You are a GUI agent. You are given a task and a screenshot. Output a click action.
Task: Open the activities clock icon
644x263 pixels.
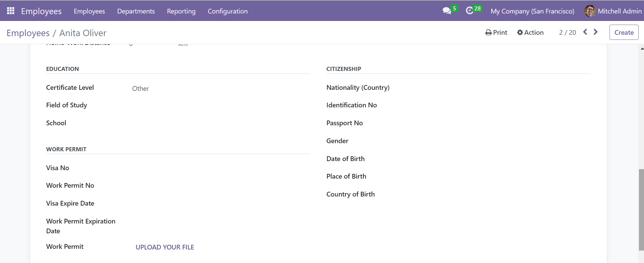click(x=469, y=11)
